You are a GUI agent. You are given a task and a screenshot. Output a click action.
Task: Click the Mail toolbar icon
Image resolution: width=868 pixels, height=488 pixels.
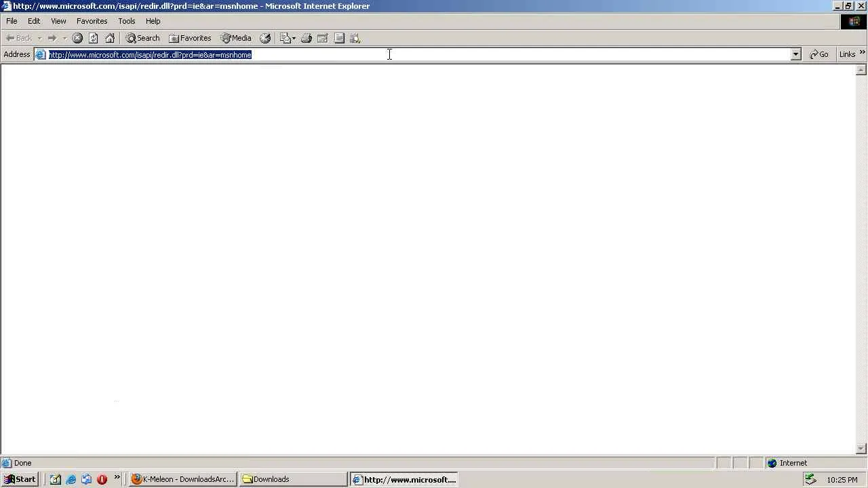tap(285, 38)
